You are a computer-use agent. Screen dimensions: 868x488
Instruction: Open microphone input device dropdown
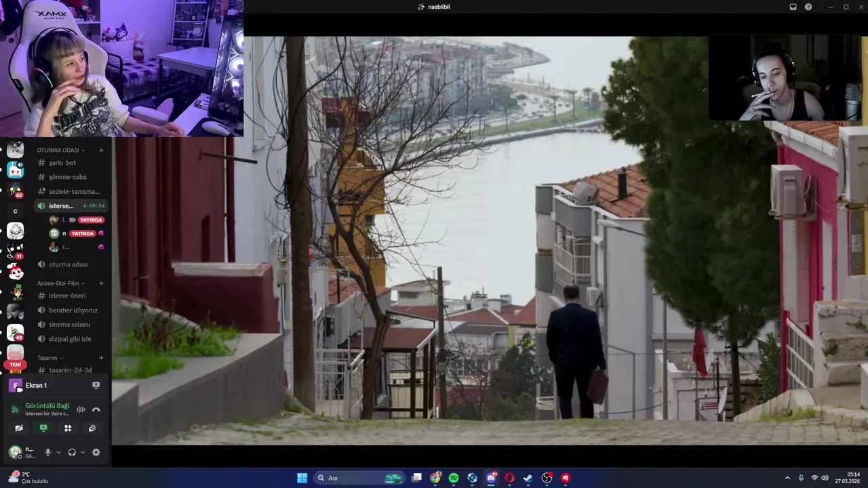click(x=58, y=452)
